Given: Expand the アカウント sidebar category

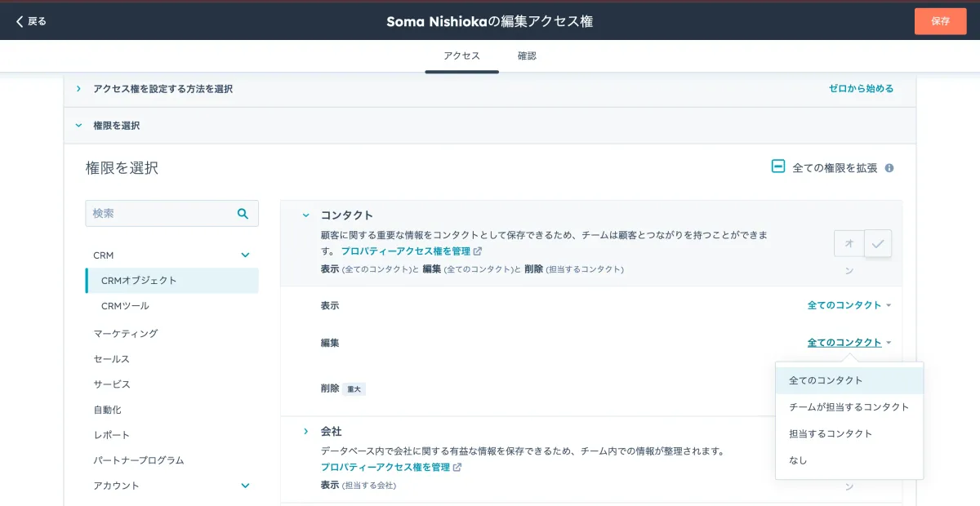Looking at the screenshot, I should pos(244,486).
